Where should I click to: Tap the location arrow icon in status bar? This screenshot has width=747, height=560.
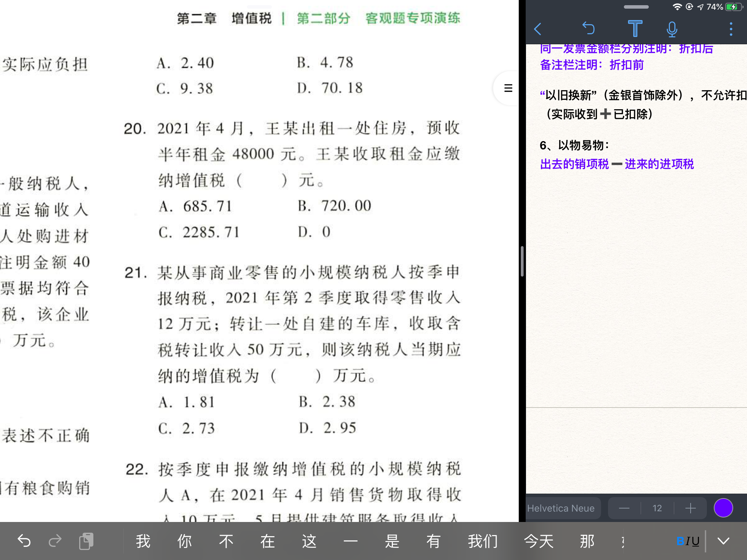click(x=700, y=7)
